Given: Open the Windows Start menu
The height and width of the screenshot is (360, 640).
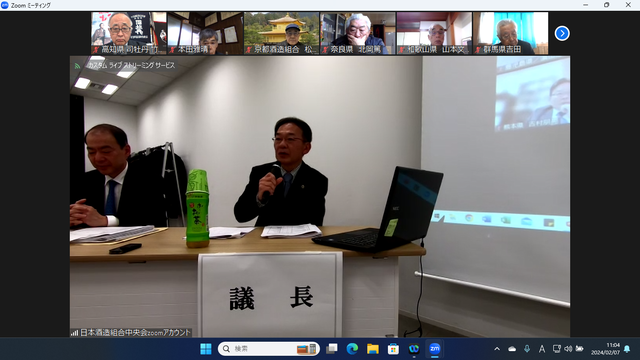Looking at the screenshot, I should 206,349.
